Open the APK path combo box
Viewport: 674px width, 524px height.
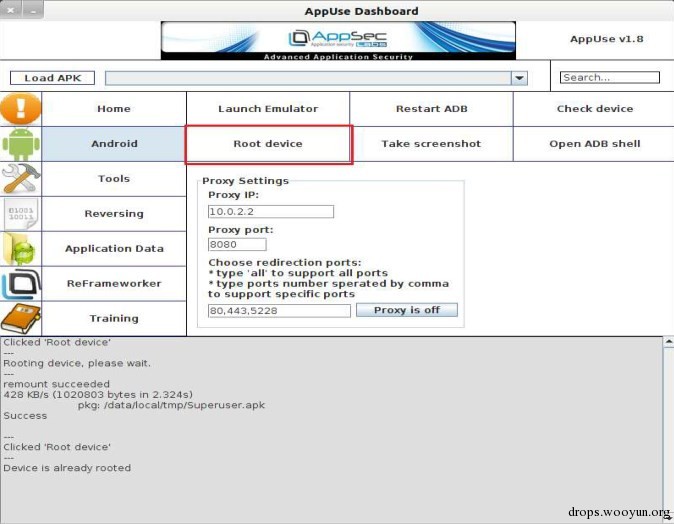316,78
